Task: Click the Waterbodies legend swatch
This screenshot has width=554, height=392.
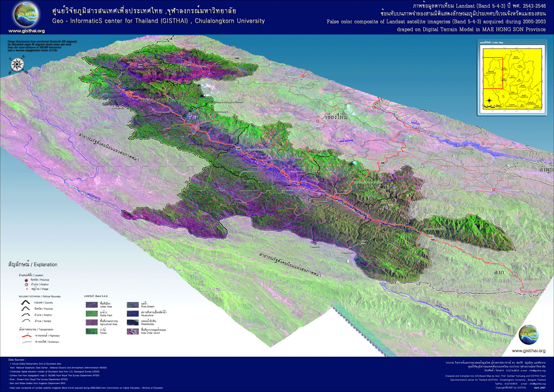Action: (133, 322)
